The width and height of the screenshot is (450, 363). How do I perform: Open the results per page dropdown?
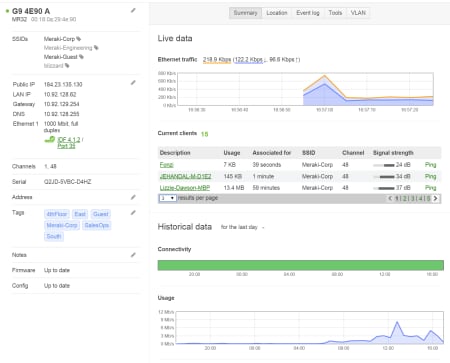click(167, 198)
